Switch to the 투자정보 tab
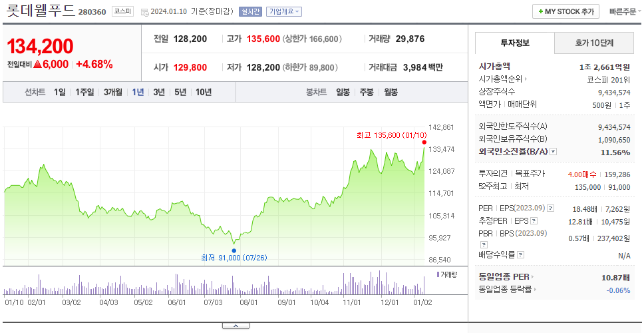This screenshot has width=644, height=333. click(515, 43)
